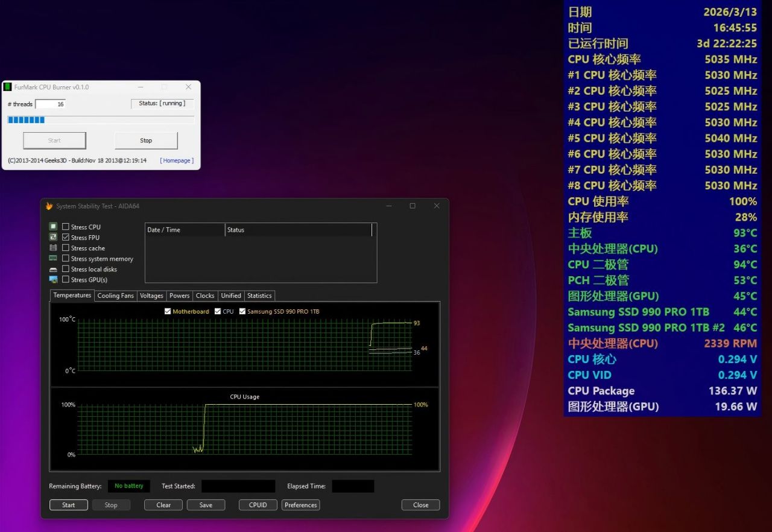The height and width of the screenshot is (532, 772).
Task: Click the Status column header in the log
Action: (299, 230)
